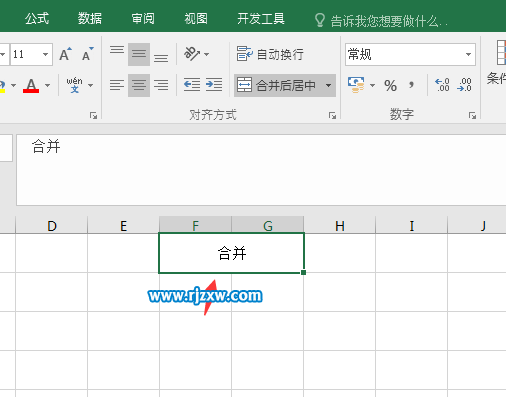Open font settings dialog launcher
Viewport: 506px width, 397px height.
tap(93, 115)
